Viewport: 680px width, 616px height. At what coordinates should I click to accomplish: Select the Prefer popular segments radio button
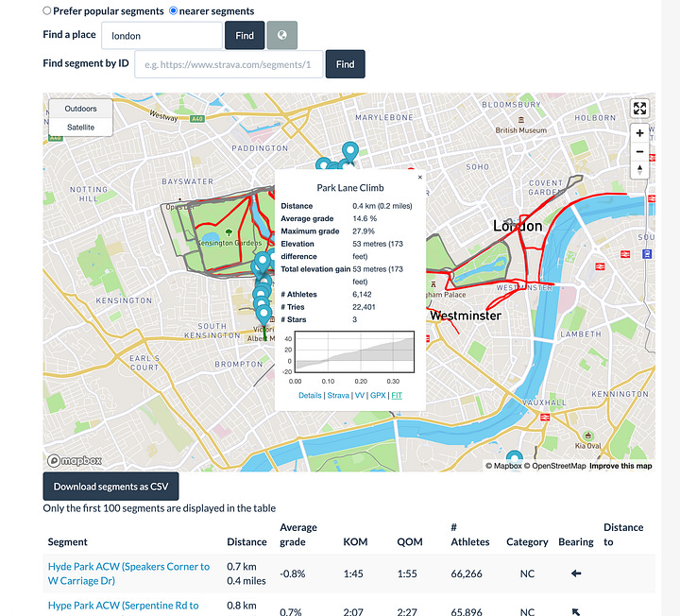pyautogui.click(x=47, y=10)
